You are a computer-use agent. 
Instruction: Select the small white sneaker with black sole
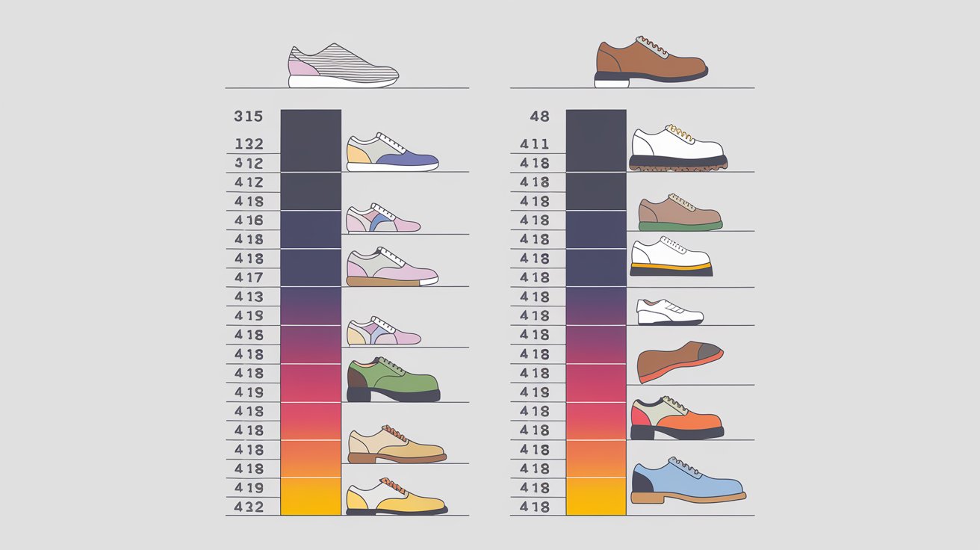[x=669, y=312]
